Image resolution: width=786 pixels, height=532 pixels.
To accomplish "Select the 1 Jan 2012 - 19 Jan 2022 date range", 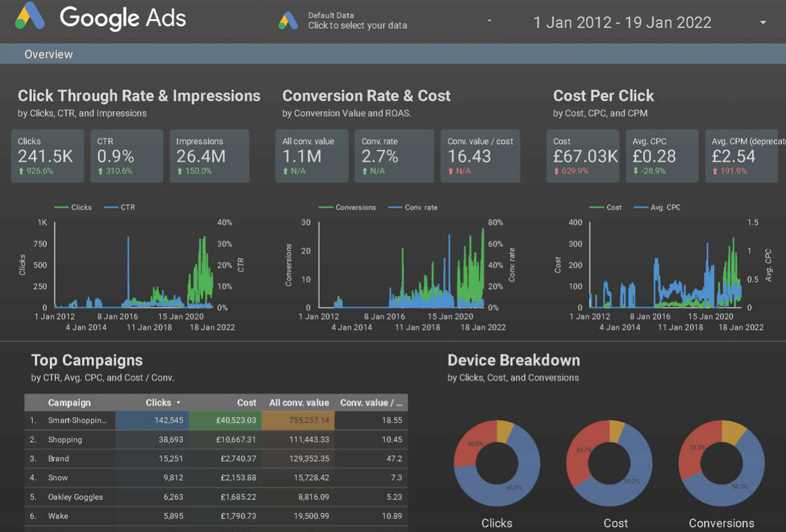I will [622, 22].
